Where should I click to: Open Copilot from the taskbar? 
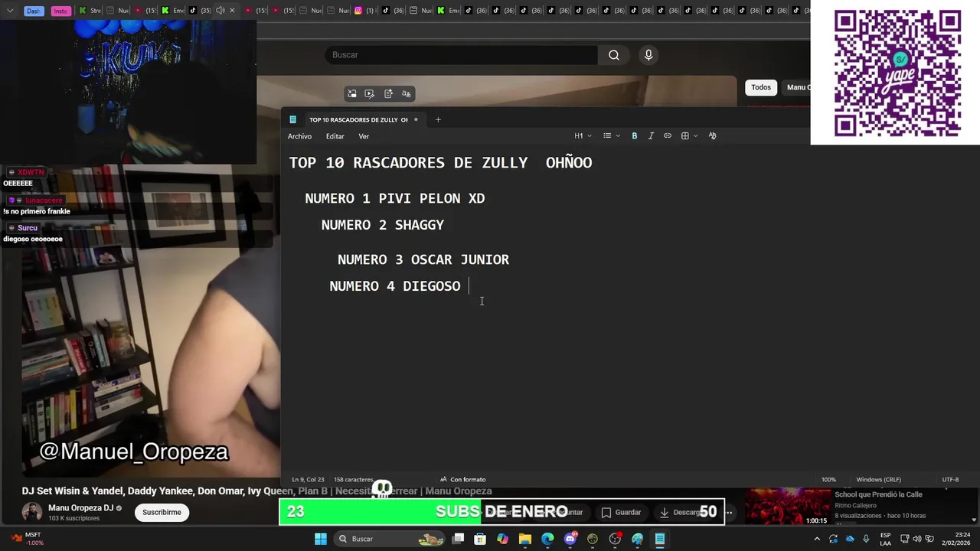click(x=502, y=539)
